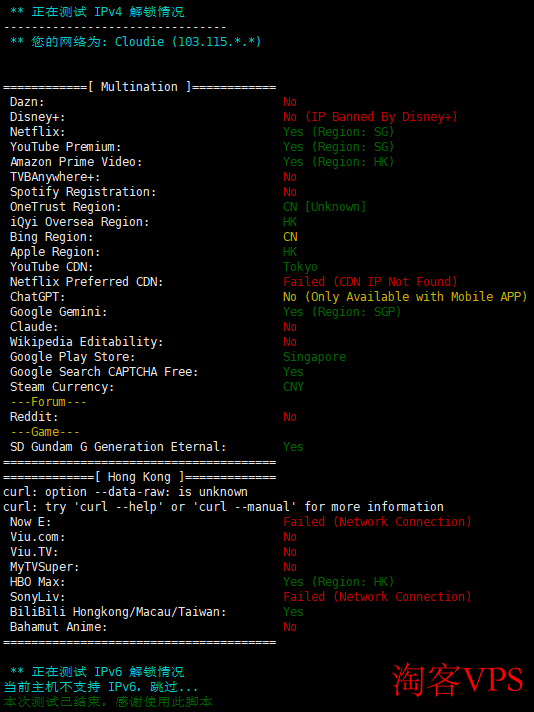Viewport: 534px width, 712px height.
Task: Click the curl --data-raw error line
Action: (125, 492)
